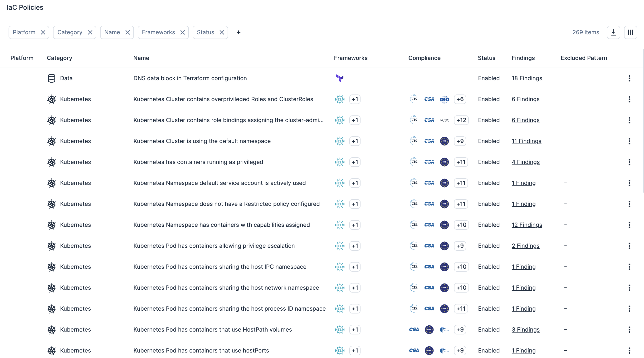This screenshot has width=644, height=358.
Task: Open the 18 Findings link
Action: (527, 78)
